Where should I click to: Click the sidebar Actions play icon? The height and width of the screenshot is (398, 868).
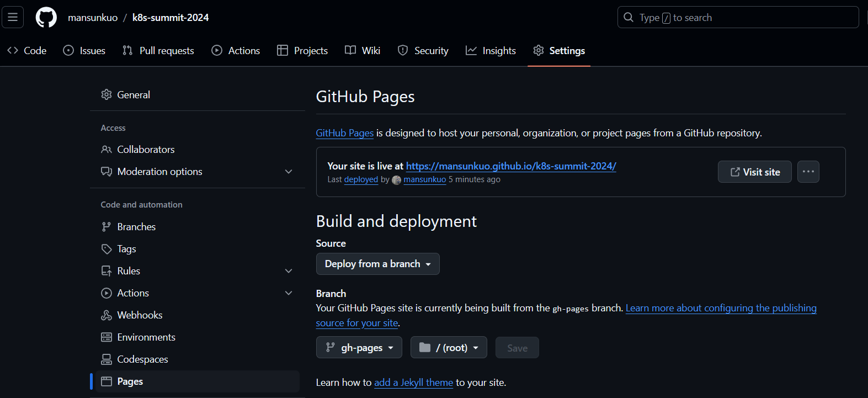pos(106,293)
